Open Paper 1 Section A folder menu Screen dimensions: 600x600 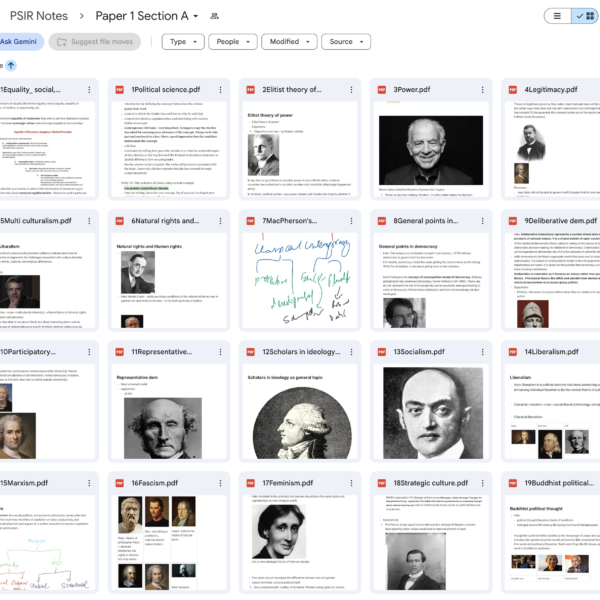pos(147,16)
